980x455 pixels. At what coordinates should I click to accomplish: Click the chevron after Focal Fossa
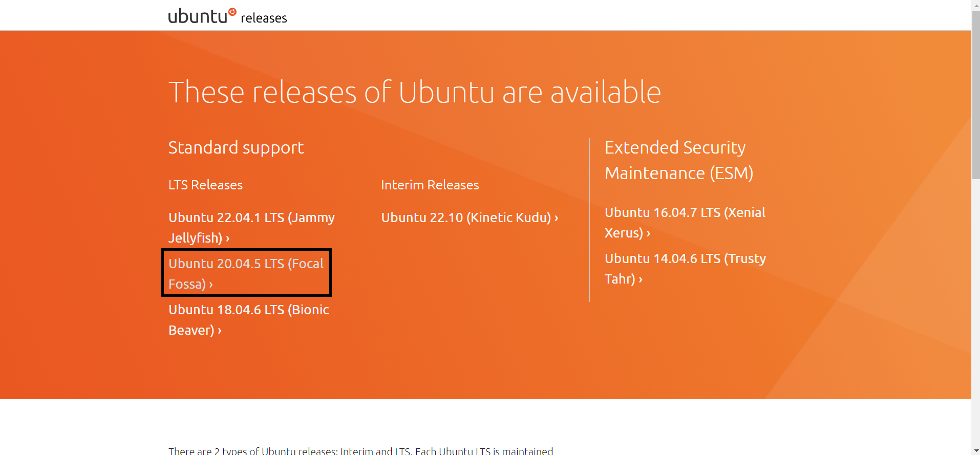pyautogui.click(x=211, y=285)
